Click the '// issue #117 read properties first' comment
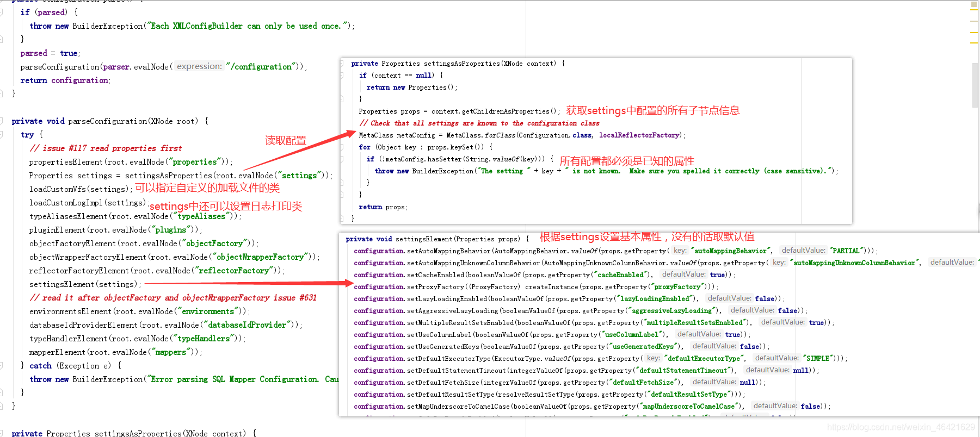This screenshot has height=437, width=980. click(106, 148)
